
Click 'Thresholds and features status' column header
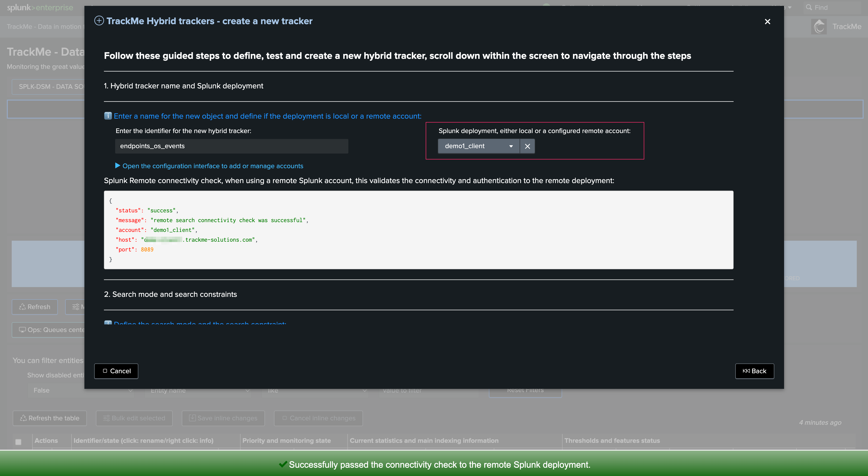point(612,441)
